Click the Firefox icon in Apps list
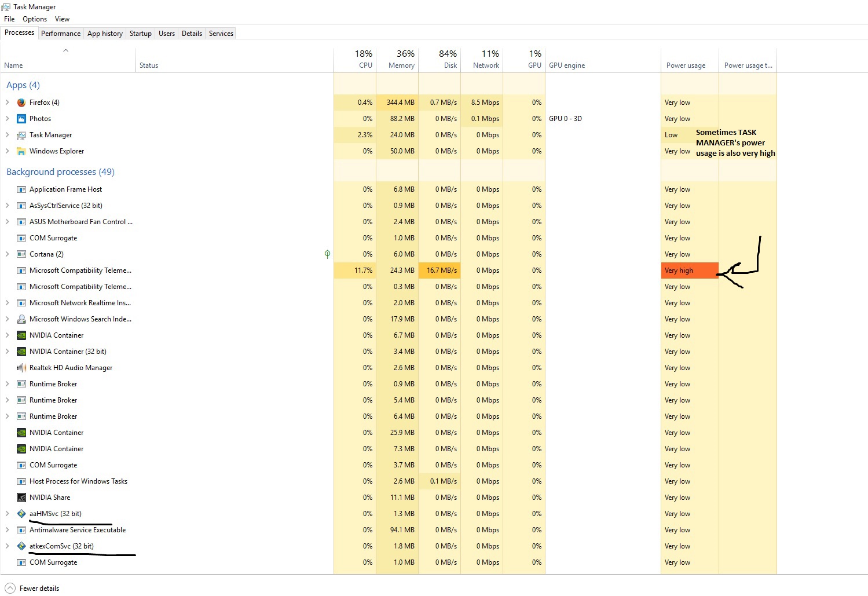The image size is (868, 596). pos(21,103)
